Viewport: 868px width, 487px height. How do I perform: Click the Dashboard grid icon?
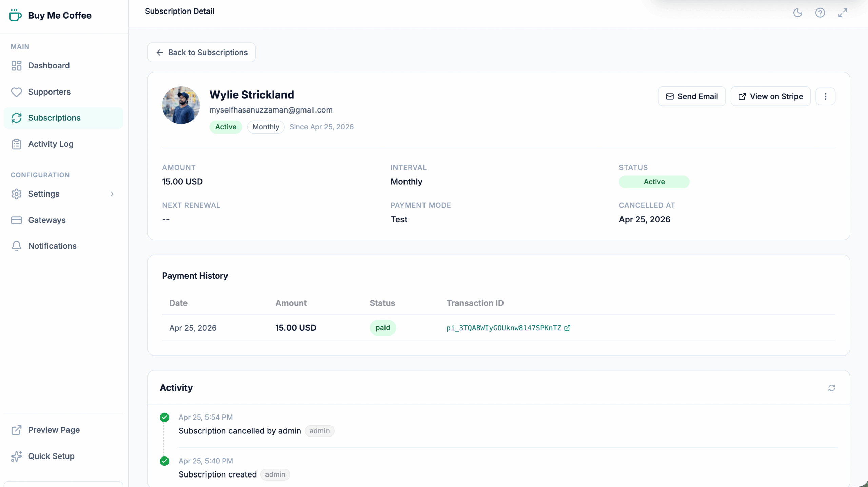(16, 66)
